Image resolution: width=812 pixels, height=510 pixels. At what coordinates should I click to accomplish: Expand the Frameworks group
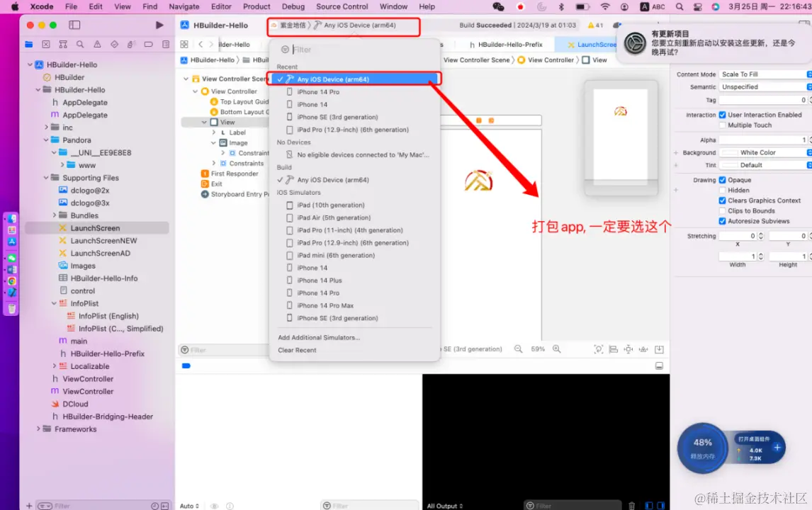click(x=38, y=429)
